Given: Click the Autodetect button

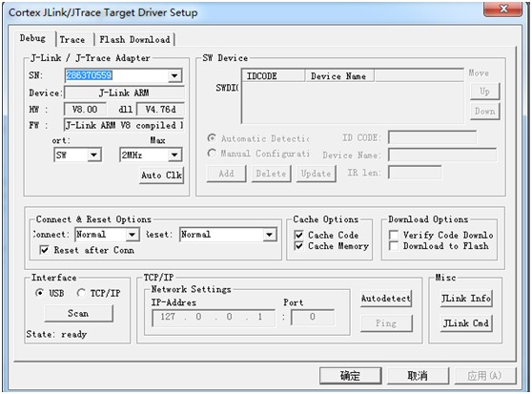Looking at the screenshot, I should (x=386, y=299).
